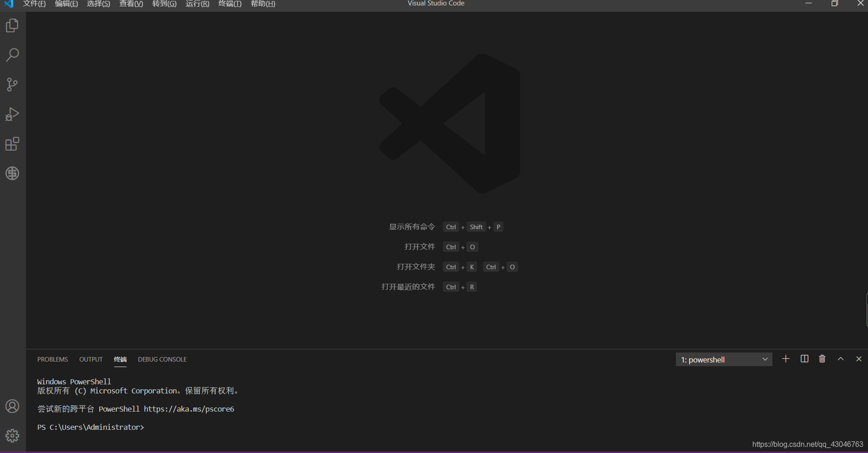Open the 终端(T) menu
This screenshot has height=453, width=868.
coord(230,4)
